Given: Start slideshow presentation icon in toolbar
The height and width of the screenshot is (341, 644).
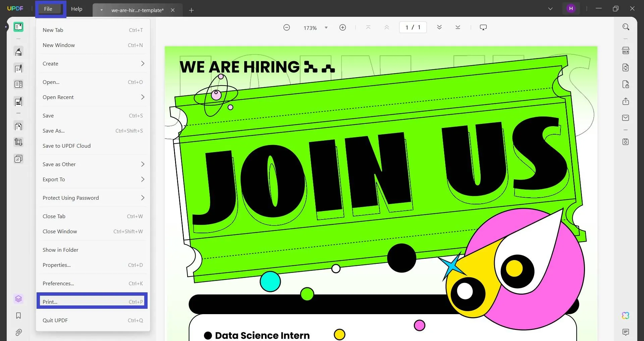Looking at the screenshot, I should [x=483, y=28].
